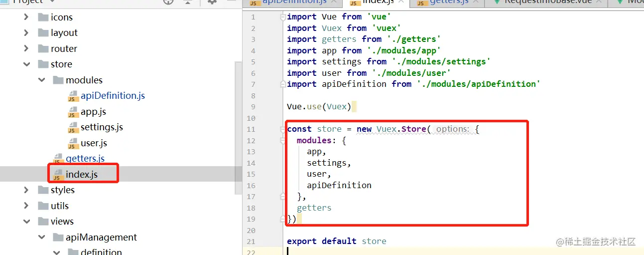Screen dimensions: 644x255
Task: Collapse the 'store' folder chevron
Action: coord(26,64)
